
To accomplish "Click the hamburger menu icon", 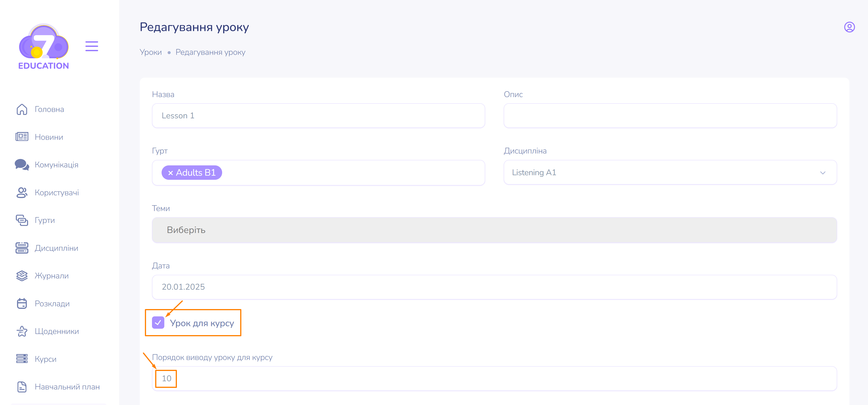I will coord(92,46).
